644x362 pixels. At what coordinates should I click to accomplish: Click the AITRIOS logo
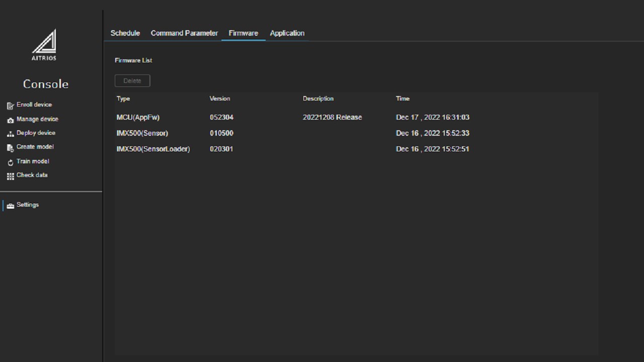pos(44,45)
